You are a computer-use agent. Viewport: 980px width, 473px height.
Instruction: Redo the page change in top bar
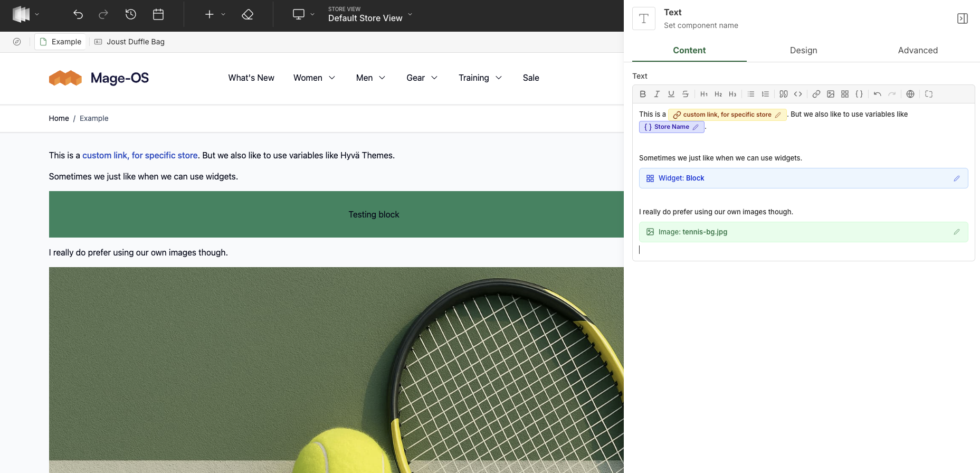click(x=103, y=15)
